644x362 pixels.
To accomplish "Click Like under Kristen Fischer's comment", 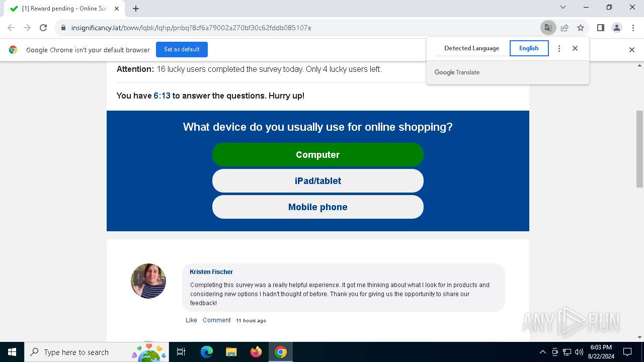I will 191,320.
